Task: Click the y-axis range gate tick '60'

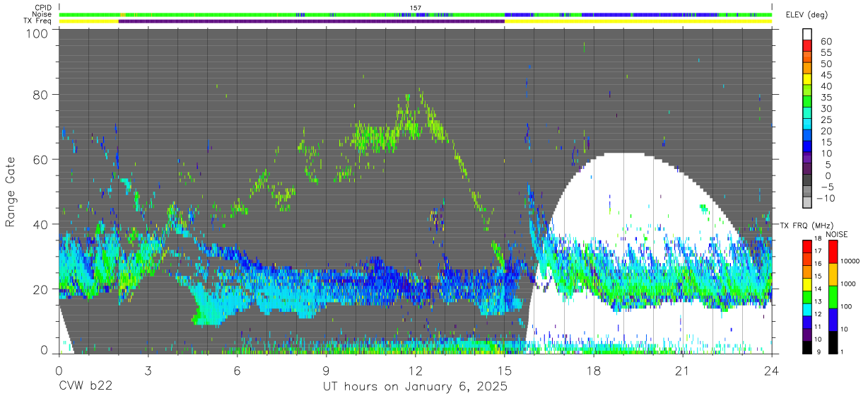Action: pyautogui.click(x=41, y=160)
